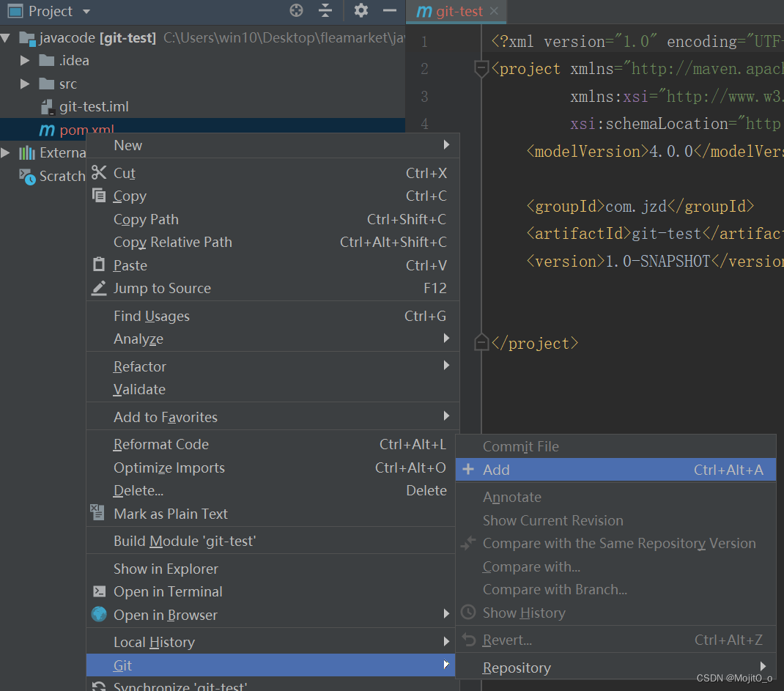The image size is (784, 691).
Task: Click the Compare with Same Repository Version icon
Action: [x=468, y=542]
